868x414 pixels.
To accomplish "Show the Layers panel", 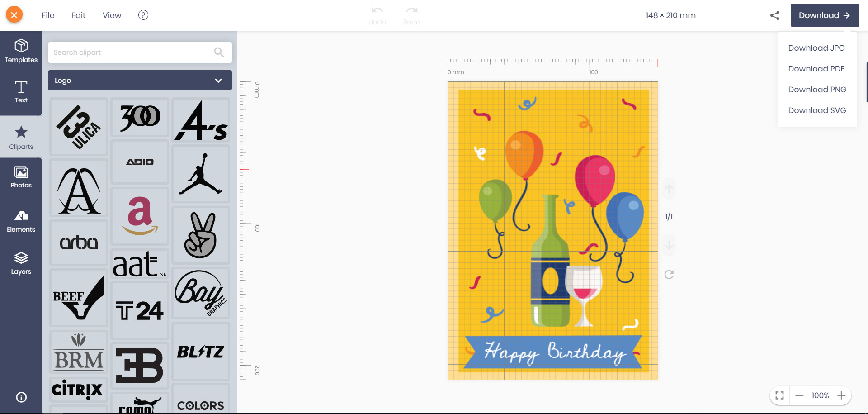I will click(21, 262).
